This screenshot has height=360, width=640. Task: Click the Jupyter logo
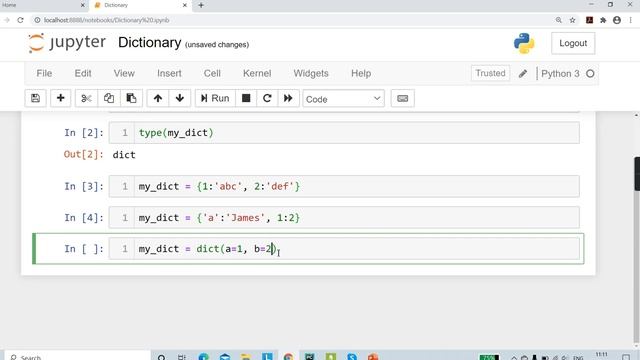67,43
